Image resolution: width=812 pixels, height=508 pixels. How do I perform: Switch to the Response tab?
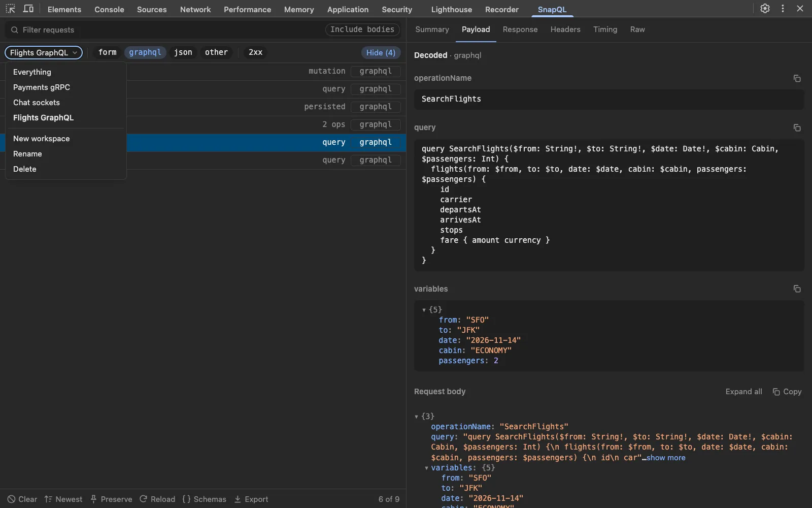[520, 29]
